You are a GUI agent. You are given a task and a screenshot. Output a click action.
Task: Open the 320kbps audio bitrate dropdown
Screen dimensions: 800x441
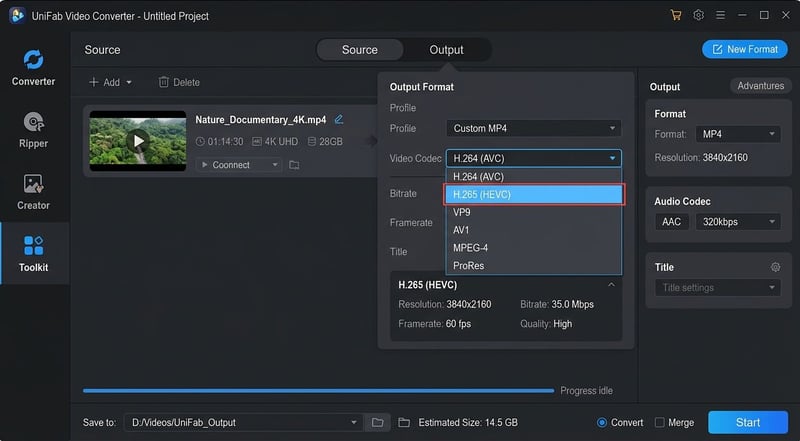pos(738,222)
